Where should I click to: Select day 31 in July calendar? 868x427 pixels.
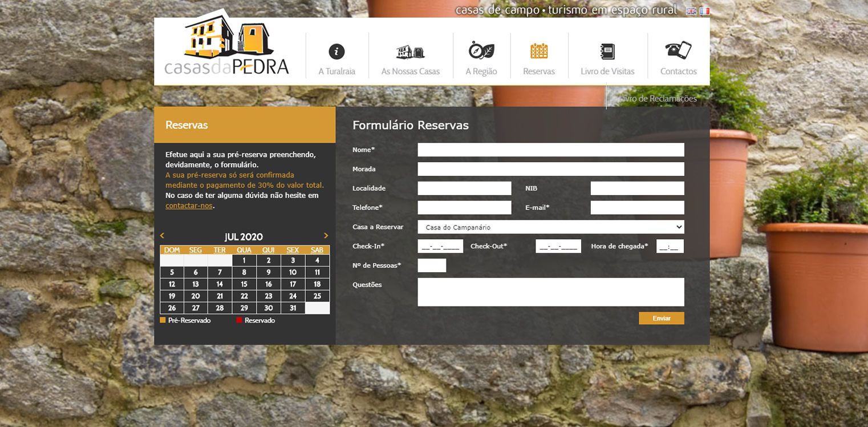(x=293, y=308)
